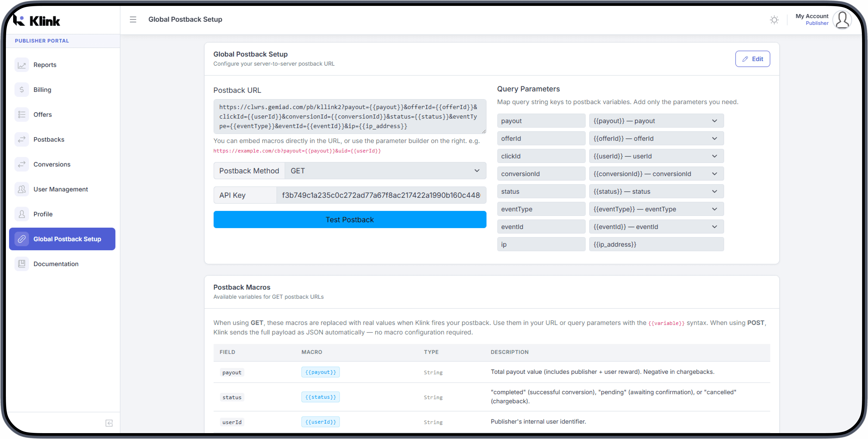This screenshot has height=439, width=868.
Task: Open the {{payout}} variable dropdown
Action: [656, 121]
